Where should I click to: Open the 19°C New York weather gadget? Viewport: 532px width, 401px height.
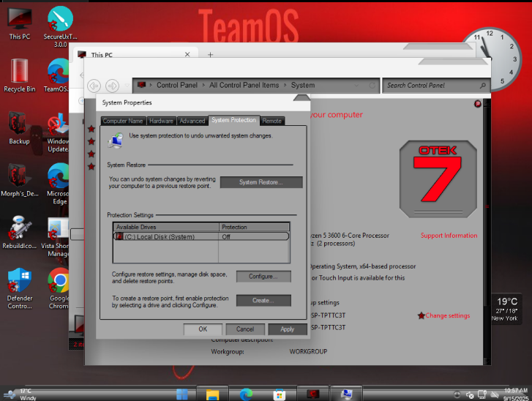[506, 309]
